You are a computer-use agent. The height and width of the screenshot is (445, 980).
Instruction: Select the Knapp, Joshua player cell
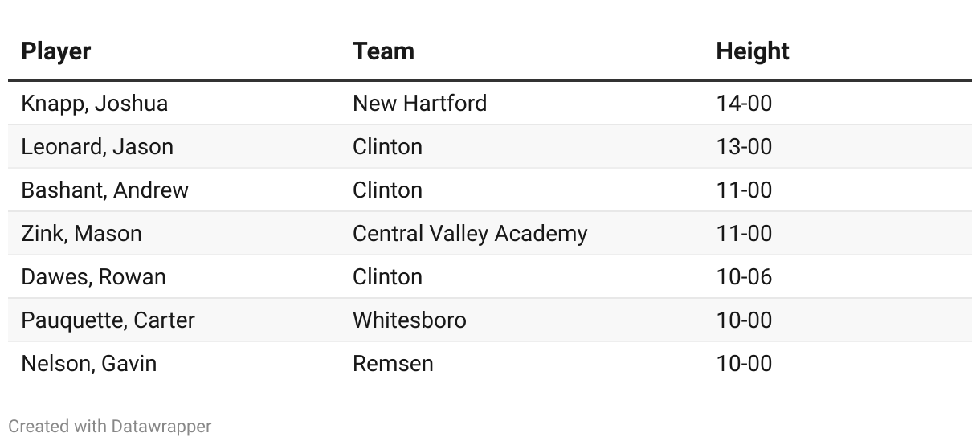[95, 104]
